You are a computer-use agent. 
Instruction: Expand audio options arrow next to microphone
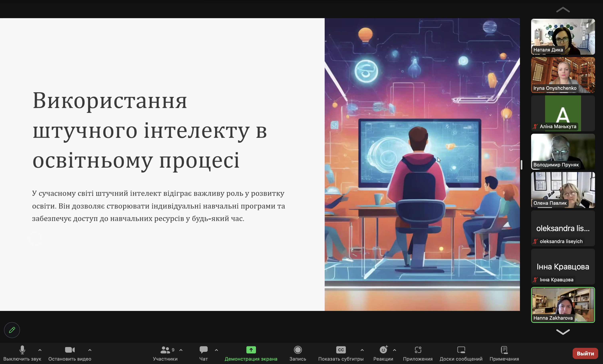(x=40, y=350)
